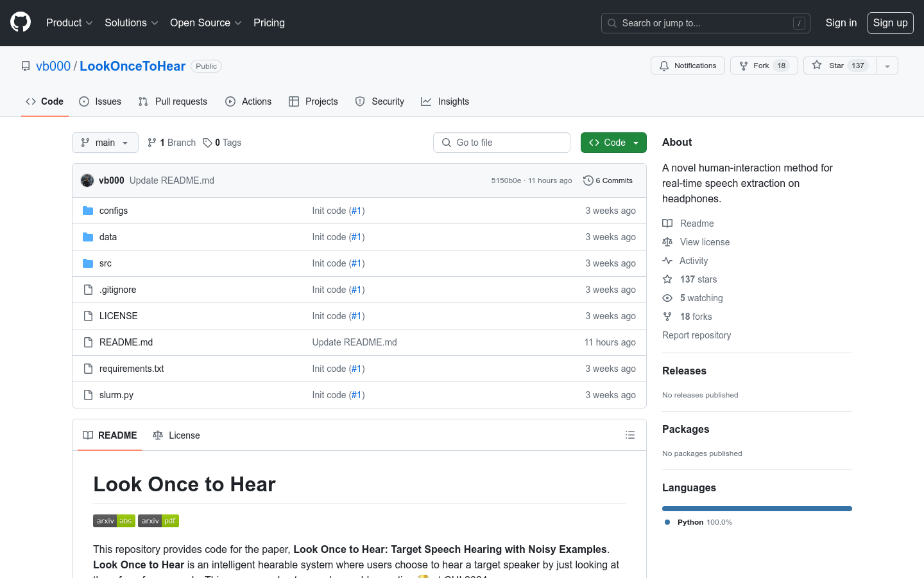This screenshot has width=924, height=578.
Task: Click the Python 100.0% language entry
Action: [x=699, y=522]
